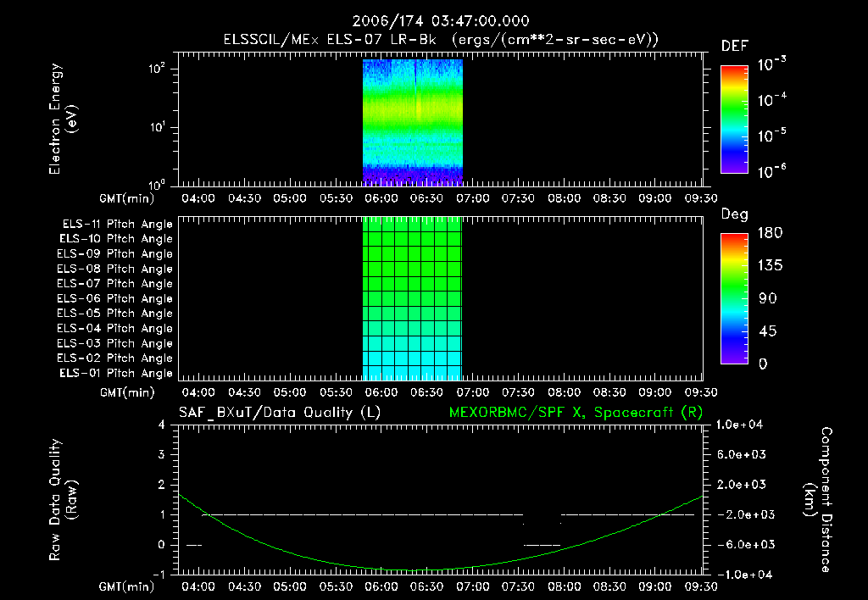Click the 90 value on Deg scale

point(768,298)
